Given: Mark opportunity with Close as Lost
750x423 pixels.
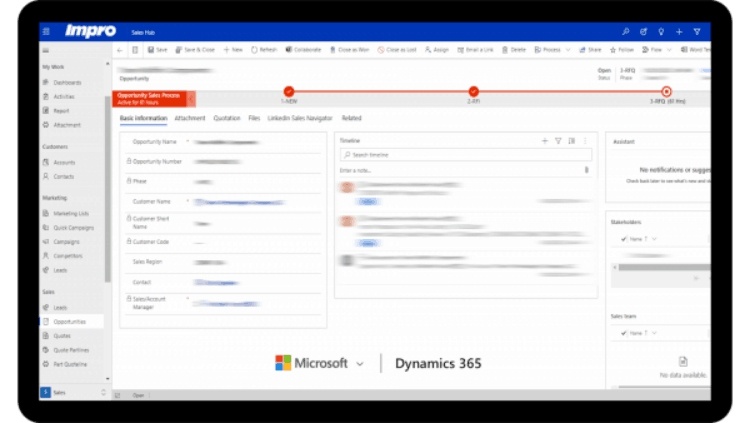Looking at the screenshot, I should 397,50.
